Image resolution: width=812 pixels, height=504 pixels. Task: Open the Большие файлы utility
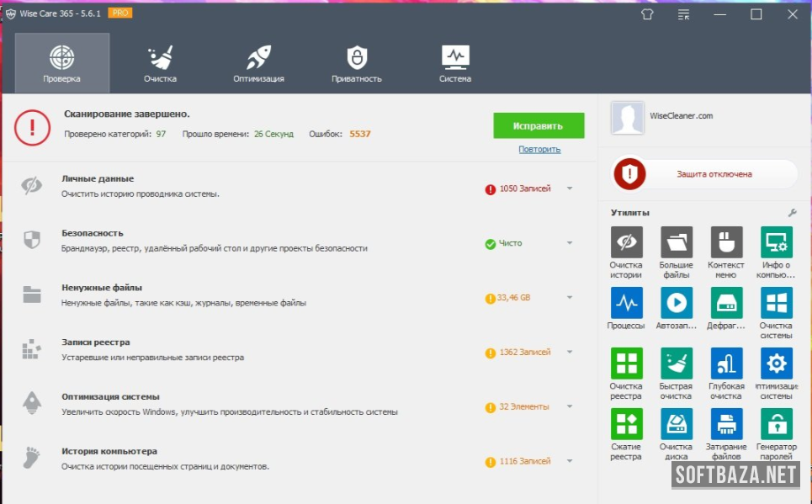point(676,242)
